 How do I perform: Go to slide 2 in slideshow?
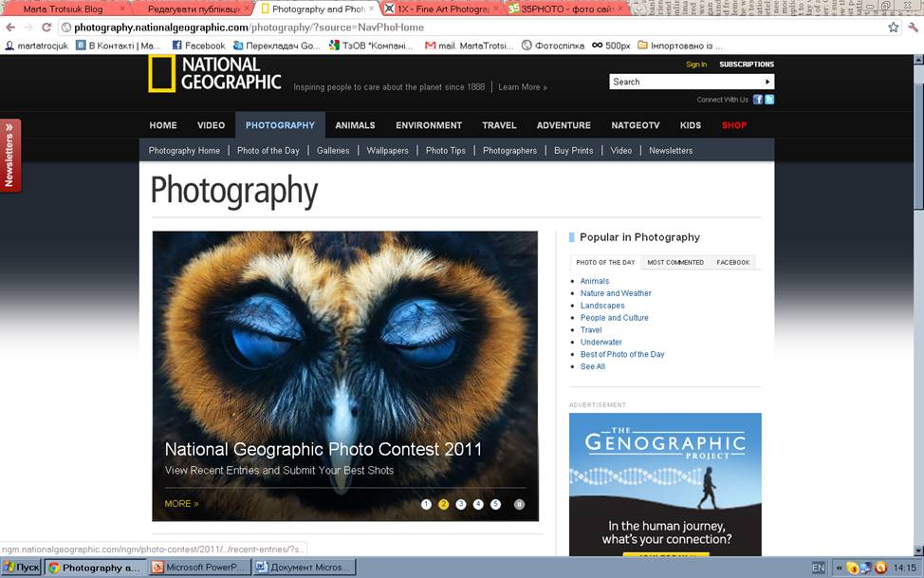[444, 504]
